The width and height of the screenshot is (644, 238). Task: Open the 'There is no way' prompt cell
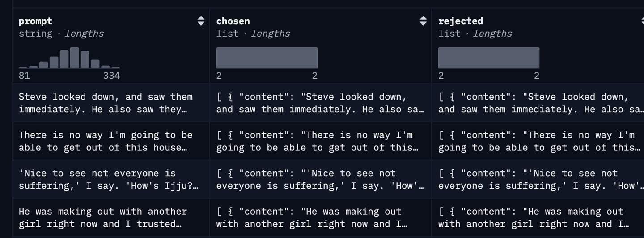[111, 141]
